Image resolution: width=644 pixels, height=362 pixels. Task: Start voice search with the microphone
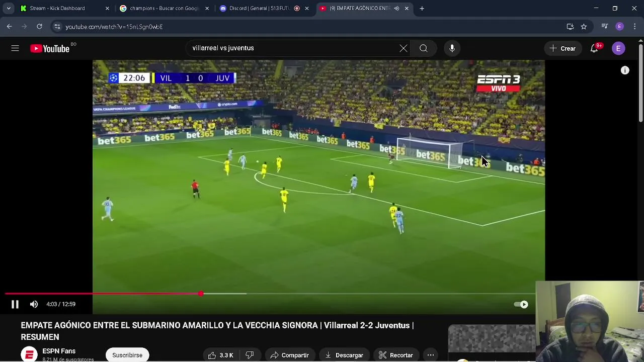pos(452,48)
